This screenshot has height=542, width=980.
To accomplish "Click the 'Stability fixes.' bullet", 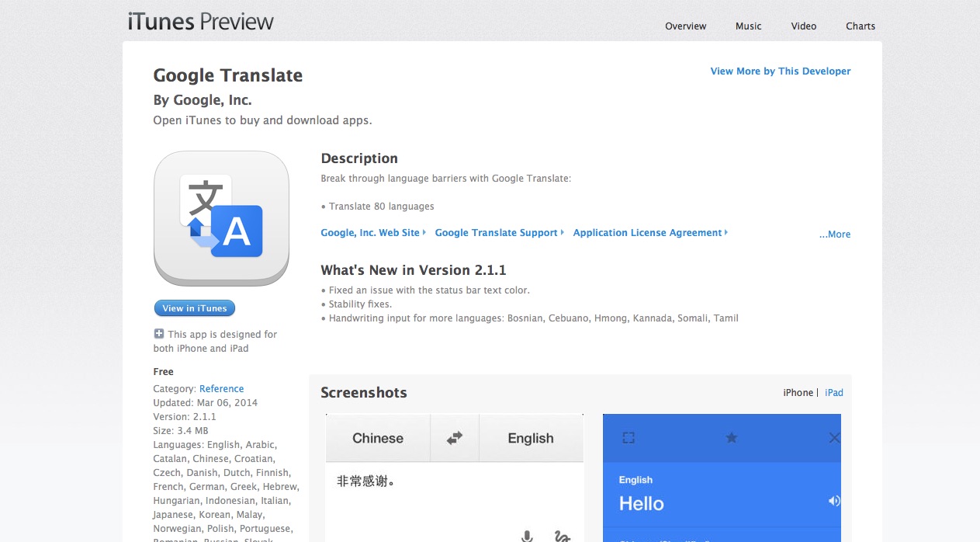I will [356, 304].
